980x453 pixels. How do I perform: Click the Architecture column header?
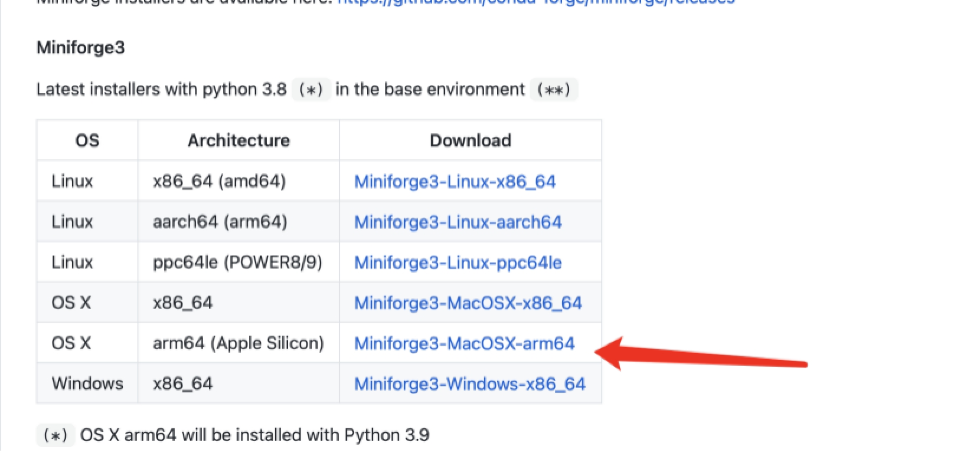click(x=239, y=140)
